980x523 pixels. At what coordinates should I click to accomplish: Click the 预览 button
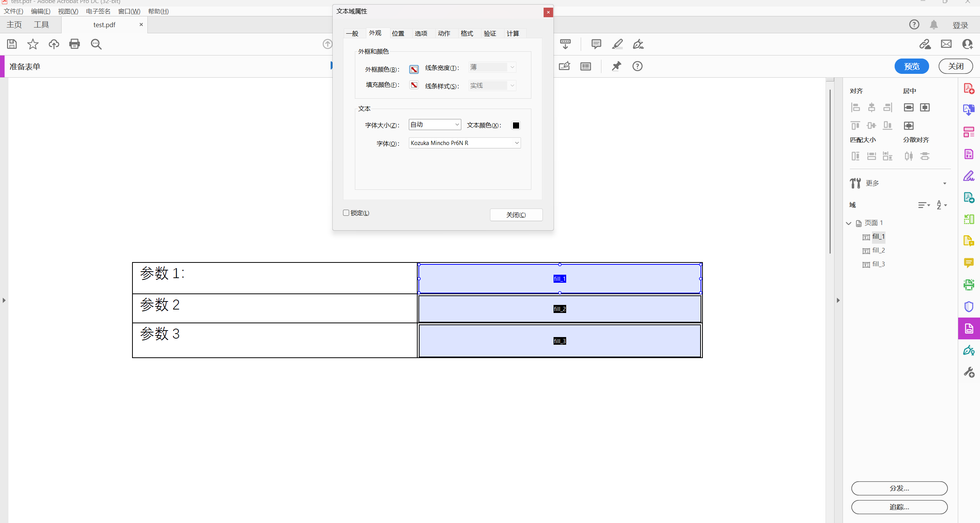(911, 66)
